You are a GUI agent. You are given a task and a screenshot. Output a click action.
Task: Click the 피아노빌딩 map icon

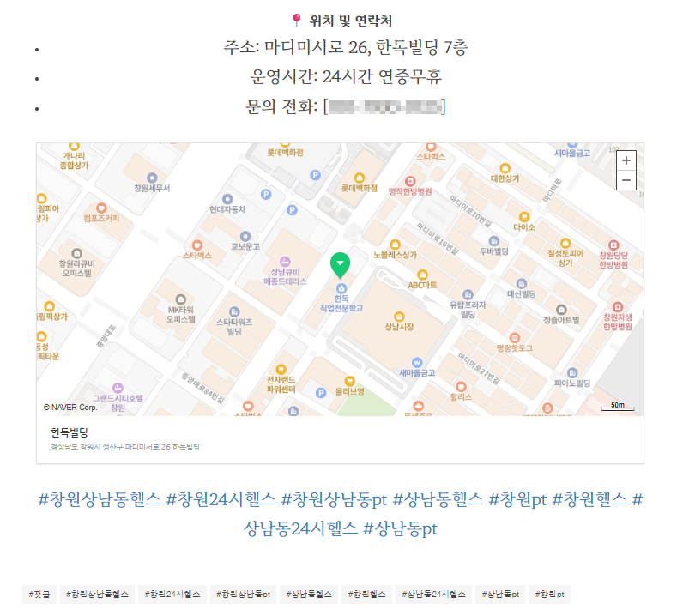(572, 373)
